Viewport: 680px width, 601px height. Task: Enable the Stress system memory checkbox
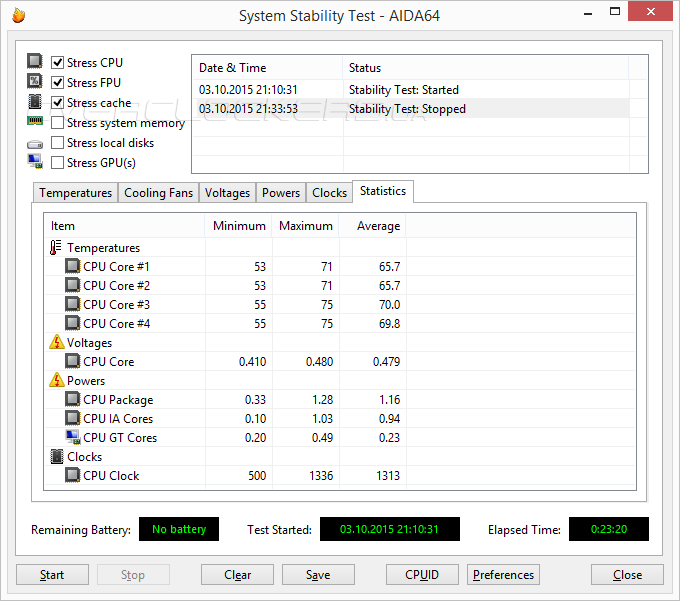(58, 123)
